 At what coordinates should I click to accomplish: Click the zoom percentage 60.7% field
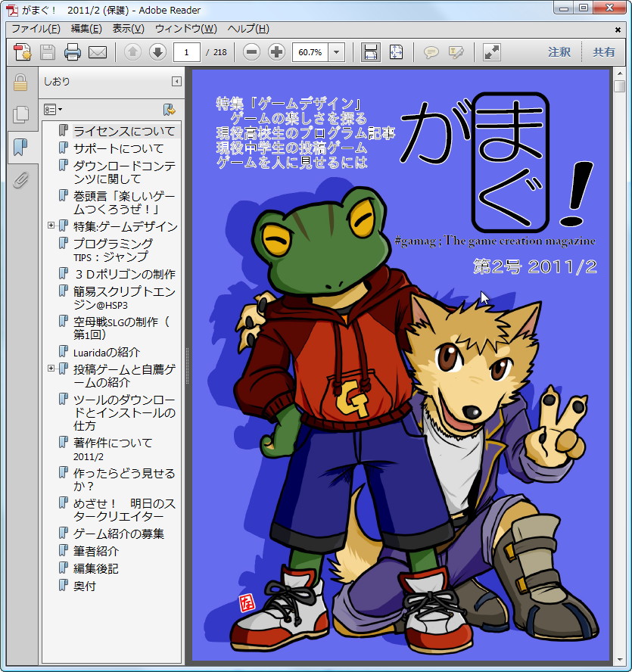pos(310,52)
